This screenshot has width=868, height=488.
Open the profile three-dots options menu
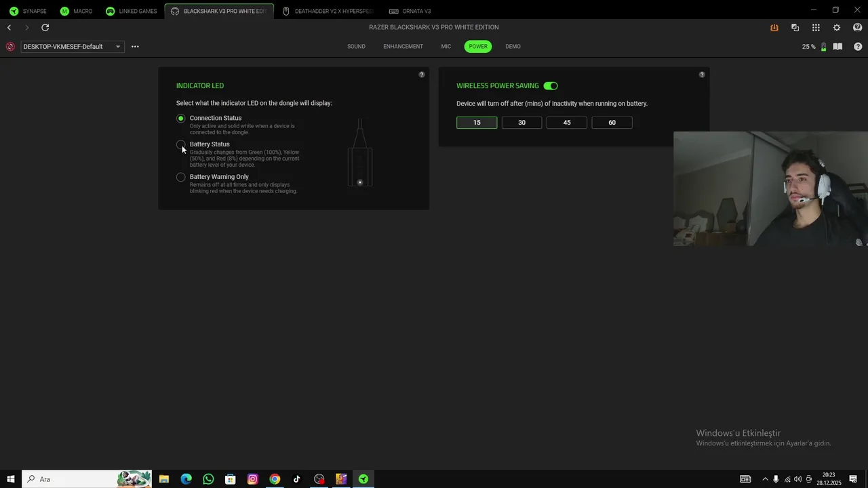135,47
